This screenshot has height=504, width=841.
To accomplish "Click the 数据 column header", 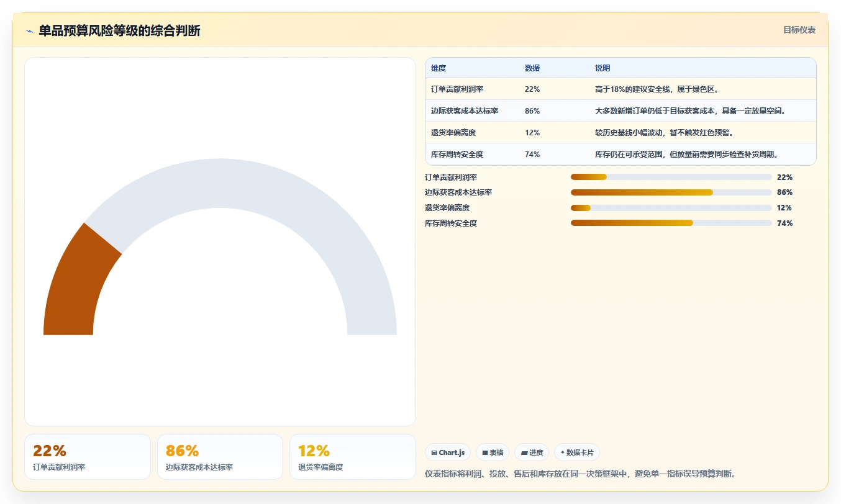I will point(532,68).
